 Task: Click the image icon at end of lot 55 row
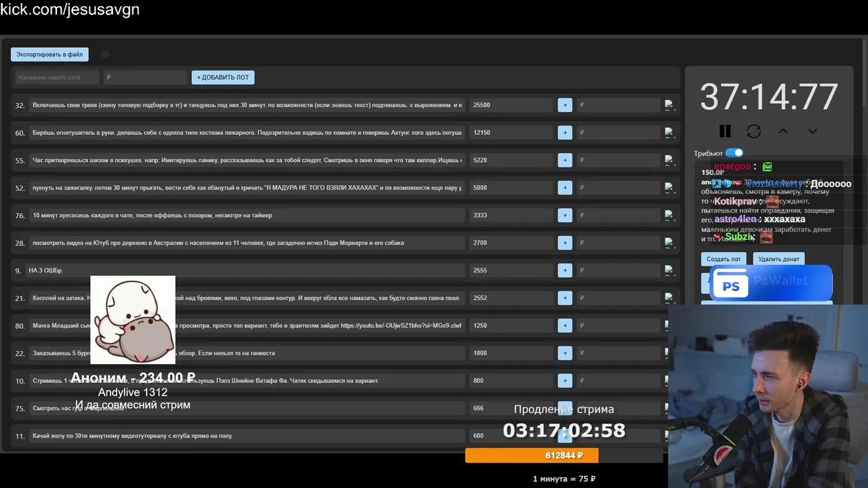click(x=669, y=160)
